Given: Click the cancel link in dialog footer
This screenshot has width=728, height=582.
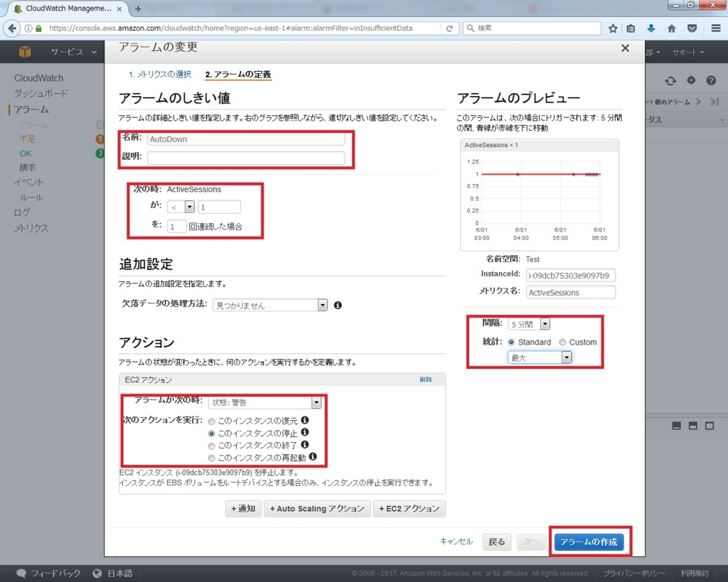Looking at the screenshot, I should click(456, 541).
